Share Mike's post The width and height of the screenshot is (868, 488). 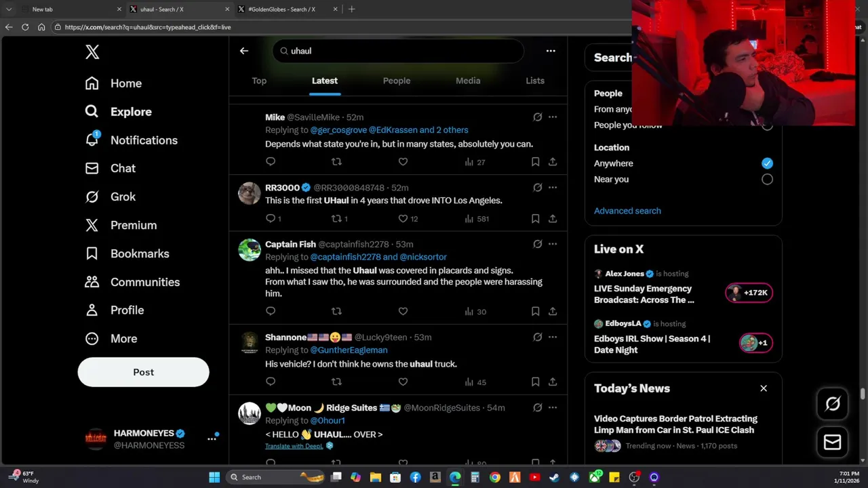click(553, 161)
